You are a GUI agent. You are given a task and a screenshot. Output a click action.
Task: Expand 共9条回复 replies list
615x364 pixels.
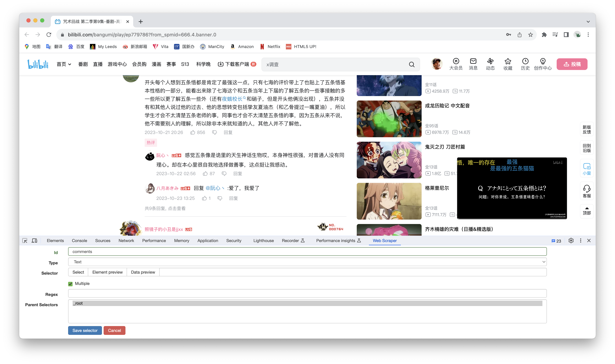(x=165, y=208)
